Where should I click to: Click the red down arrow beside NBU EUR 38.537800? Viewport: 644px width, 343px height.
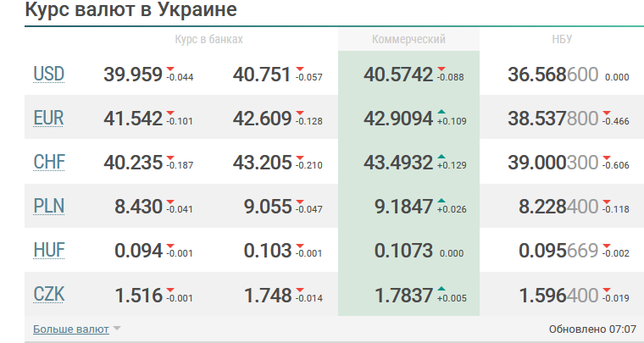tap(606, 113)
